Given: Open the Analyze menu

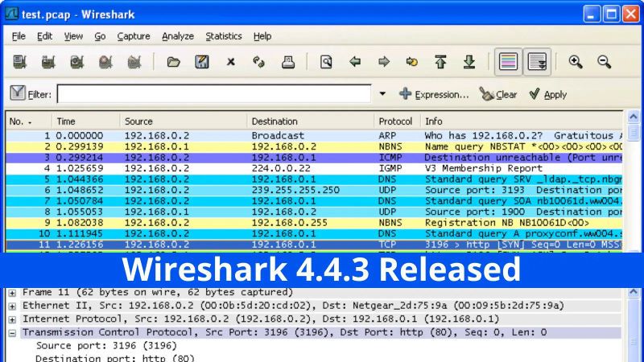Looking at the screenshot, I should (x=178, y=36).
